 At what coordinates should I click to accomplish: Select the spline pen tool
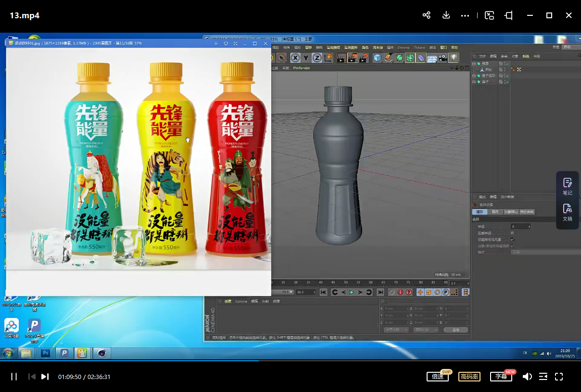click(389, 58)
